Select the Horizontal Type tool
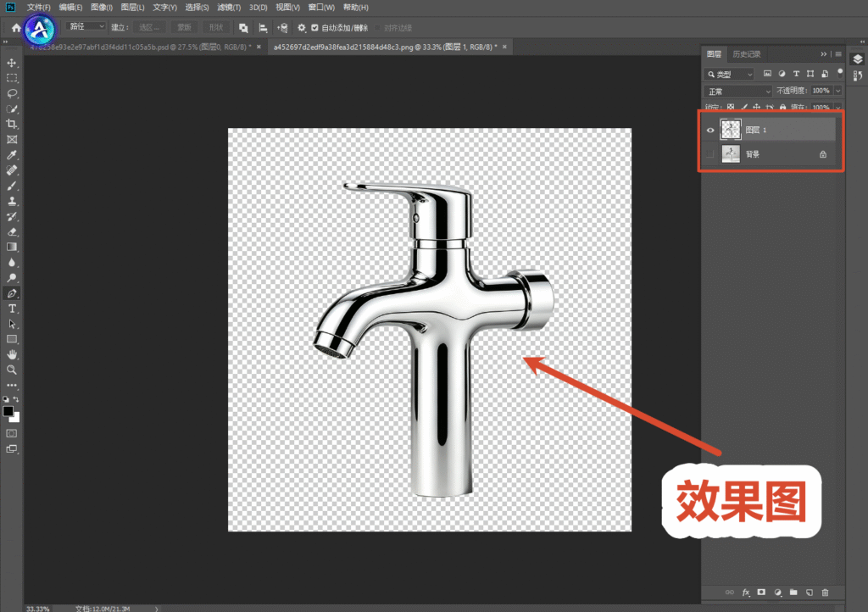The height and width of the screenshot is (612, 868). [12, 309]
